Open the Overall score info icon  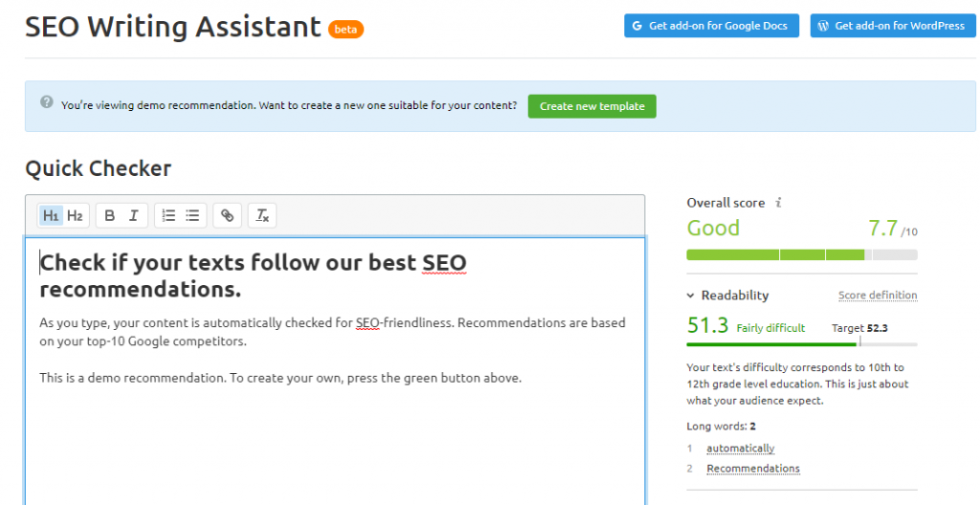point(778,203)
